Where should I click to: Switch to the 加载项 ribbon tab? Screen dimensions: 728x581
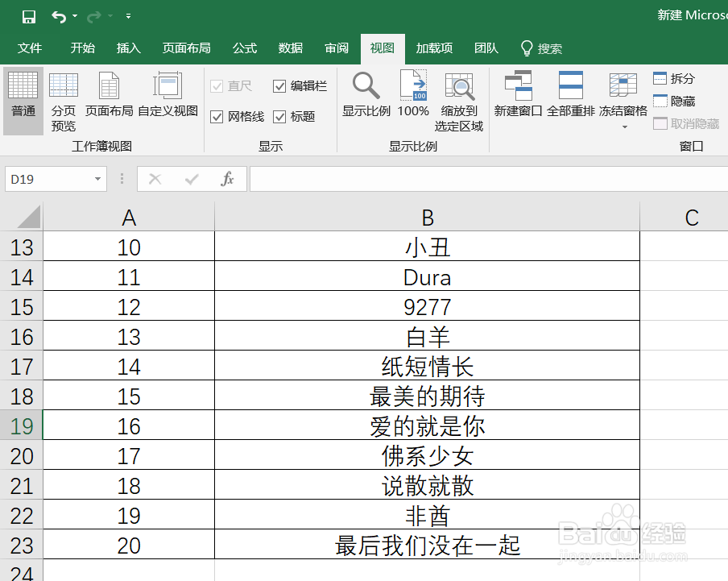434,48
